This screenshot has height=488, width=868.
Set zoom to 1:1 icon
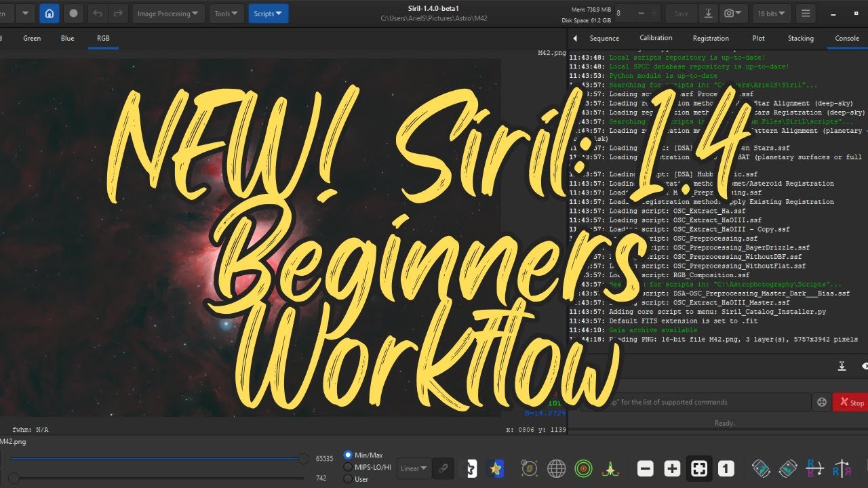pos(726,468)
